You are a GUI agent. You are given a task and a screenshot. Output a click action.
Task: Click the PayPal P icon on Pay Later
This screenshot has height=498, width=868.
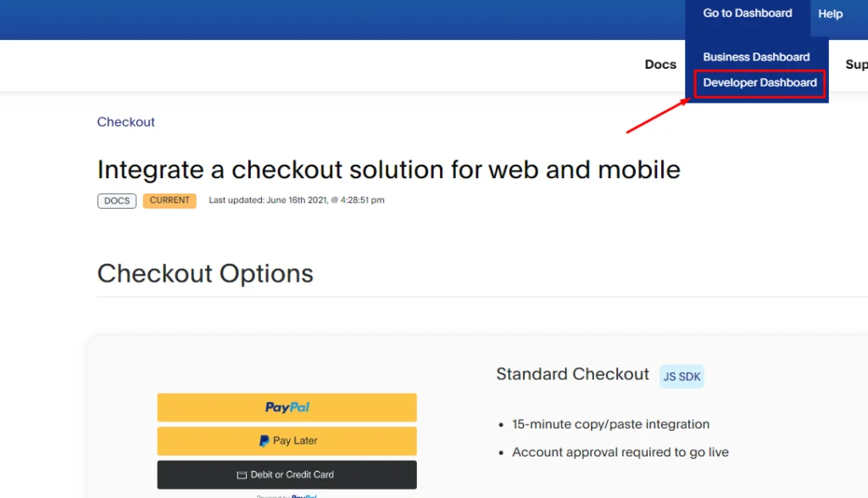tap(264, 441)
